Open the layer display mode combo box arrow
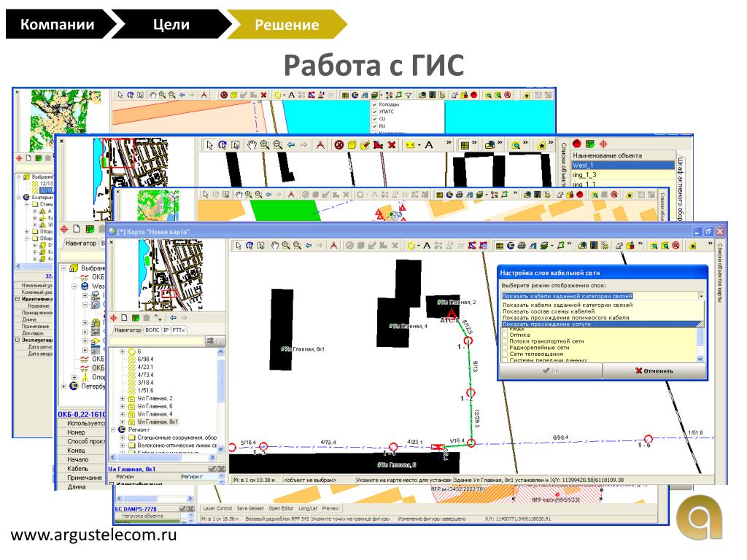Image resolution: width=747 pixels, height=560 pixels. click(x=702, y=296)
